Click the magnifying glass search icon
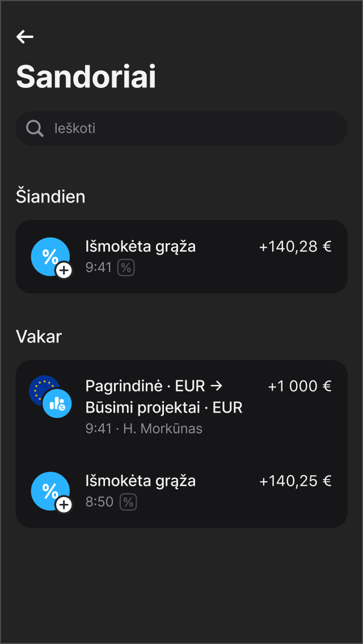This screenshot has width=363, height=644. pos(34,128)
